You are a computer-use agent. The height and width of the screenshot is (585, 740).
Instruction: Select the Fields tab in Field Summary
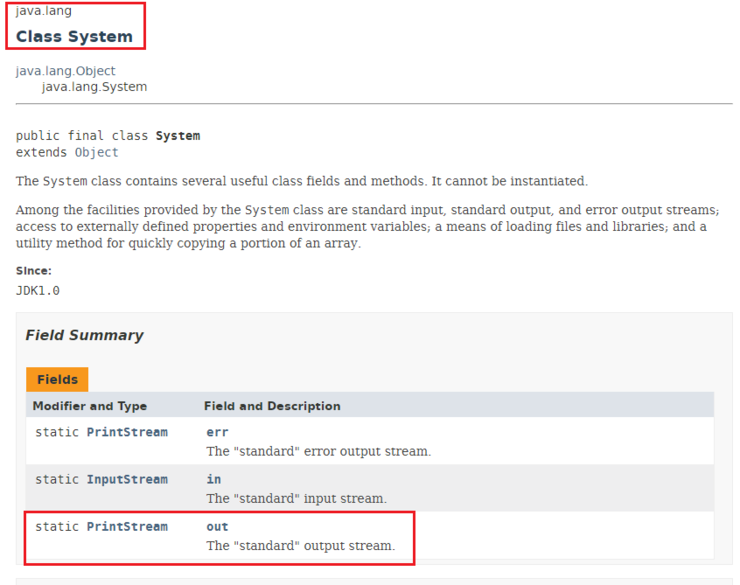[57, 379]
